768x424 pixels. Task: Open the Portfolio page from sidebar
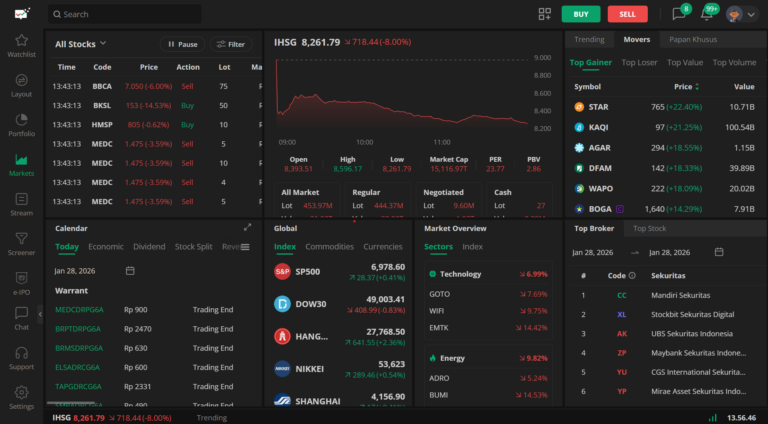click(x=21, y=125)
